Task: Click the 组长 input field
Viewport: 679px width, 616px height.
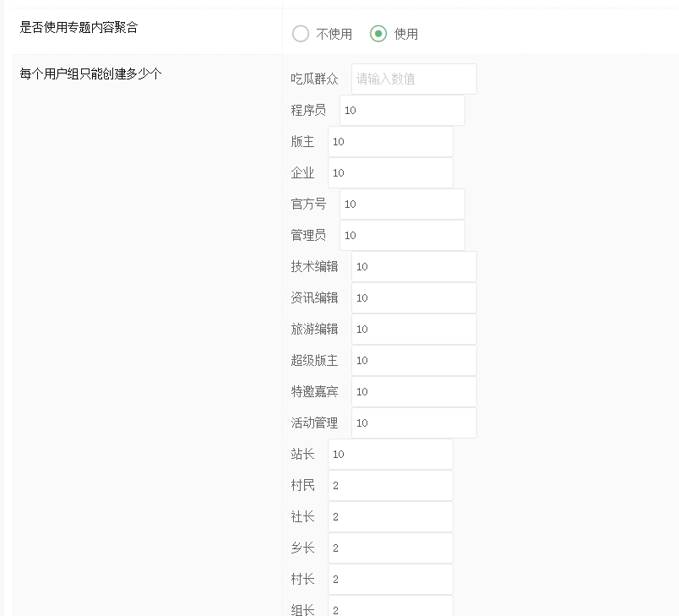Action: point(390,608)
